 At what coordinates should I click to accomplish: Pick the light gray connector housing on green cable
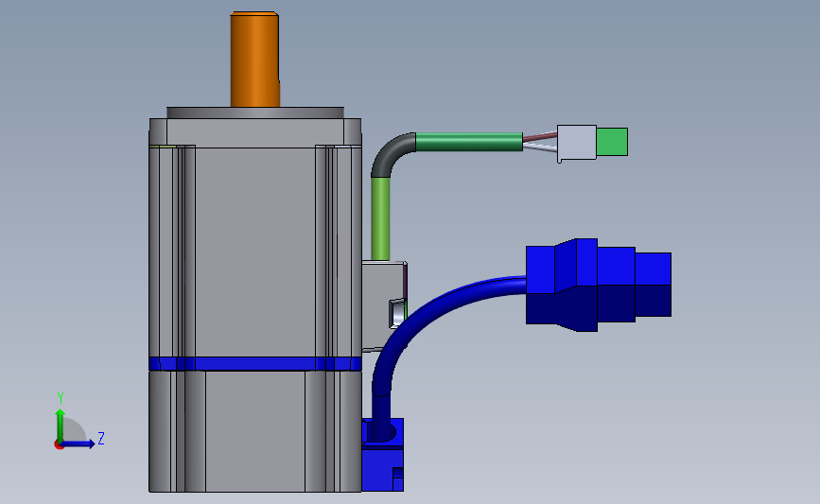577,143
